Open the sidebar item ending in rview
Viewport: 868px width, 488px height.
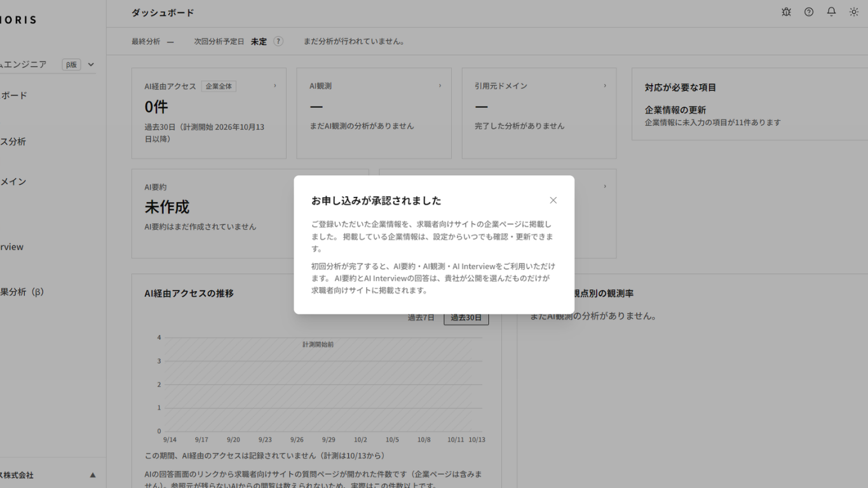tap(11, 247)
